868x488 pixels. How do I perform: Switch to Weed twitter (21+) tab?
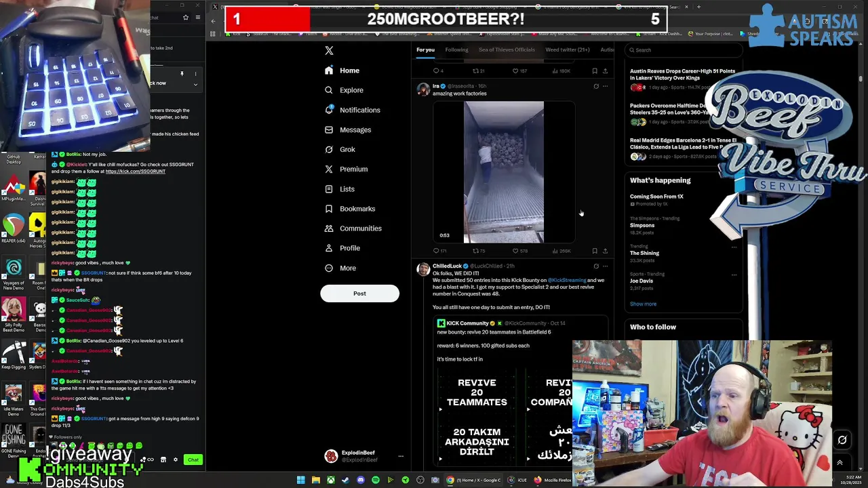(x=568, y=49)
